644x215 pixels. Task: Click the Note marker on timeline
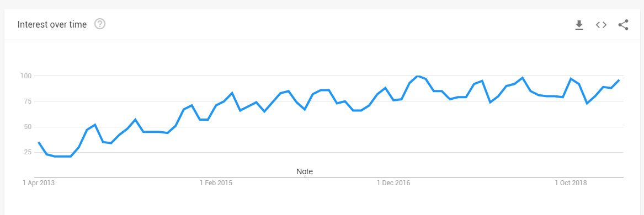304,171
